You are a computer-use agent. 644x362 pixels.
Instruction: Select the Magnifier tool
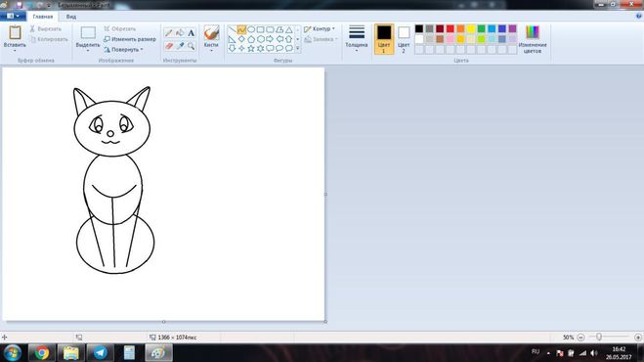[x=191, y=46]
